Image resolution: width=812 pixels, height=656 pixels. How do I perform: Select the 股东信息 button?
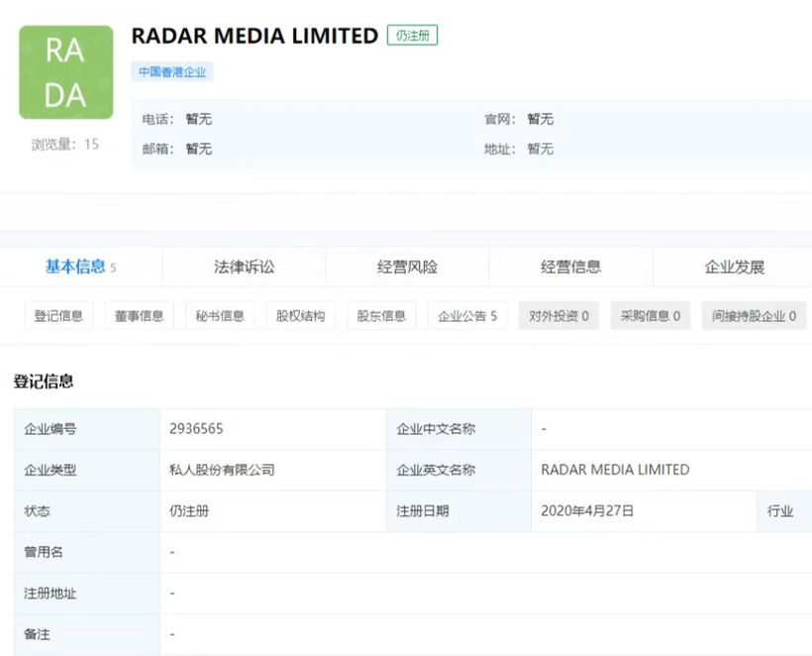(381, 316)
